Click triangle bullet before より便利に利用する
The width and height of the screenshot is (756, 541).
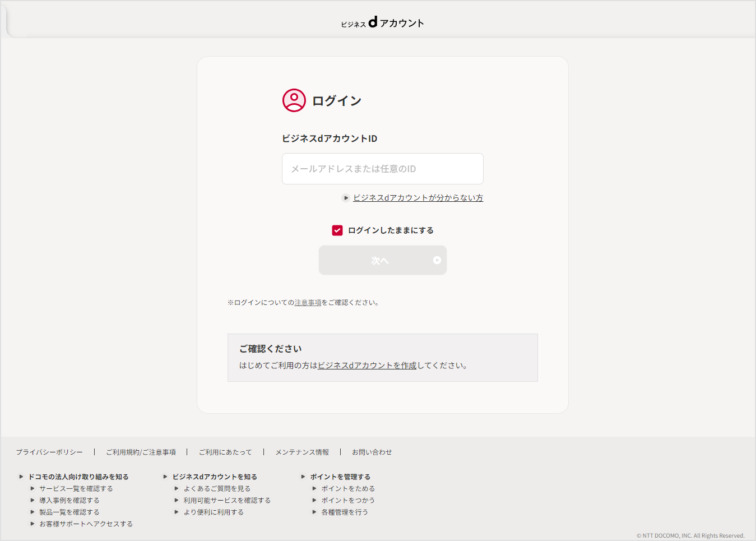tap(177, 512)
